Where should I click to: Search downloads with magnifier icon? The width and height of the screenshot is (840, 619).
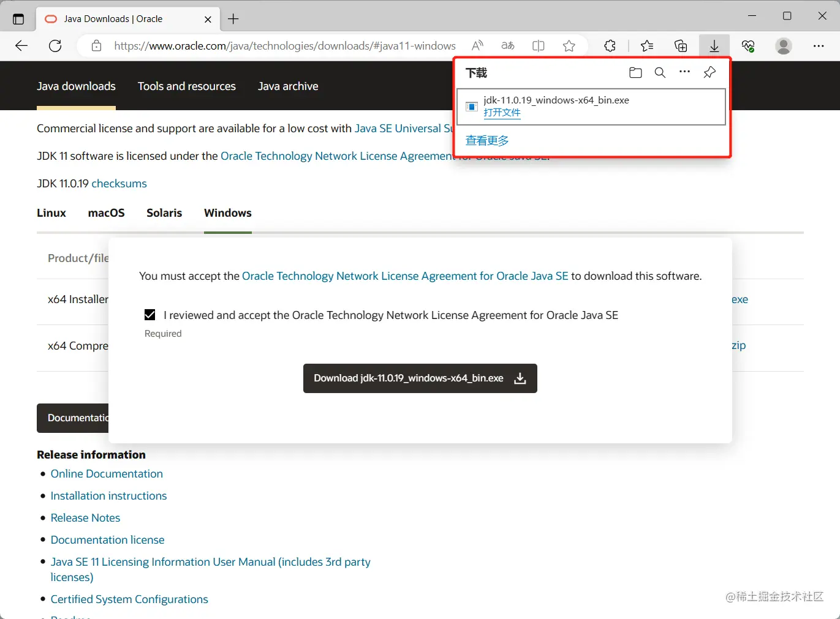660,73
